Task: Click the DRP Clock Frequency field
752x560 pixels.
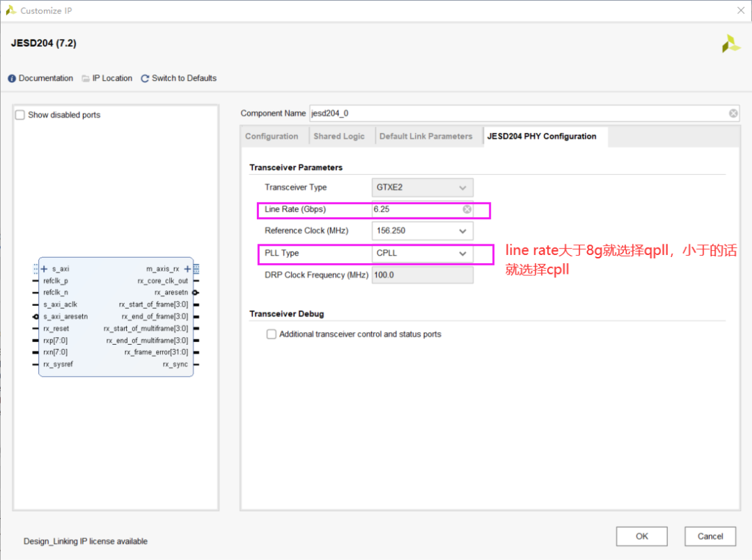Action: point(423,275)
